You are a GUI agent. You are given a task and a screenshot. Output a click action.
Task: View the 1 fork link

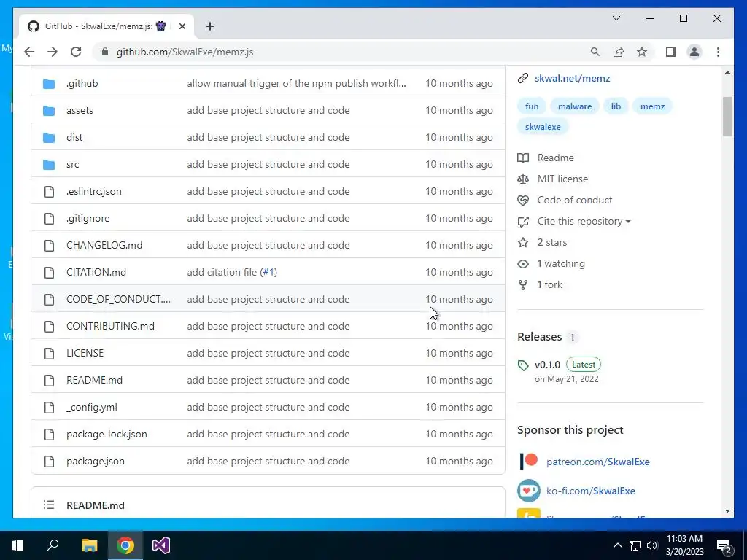[550, 285]
